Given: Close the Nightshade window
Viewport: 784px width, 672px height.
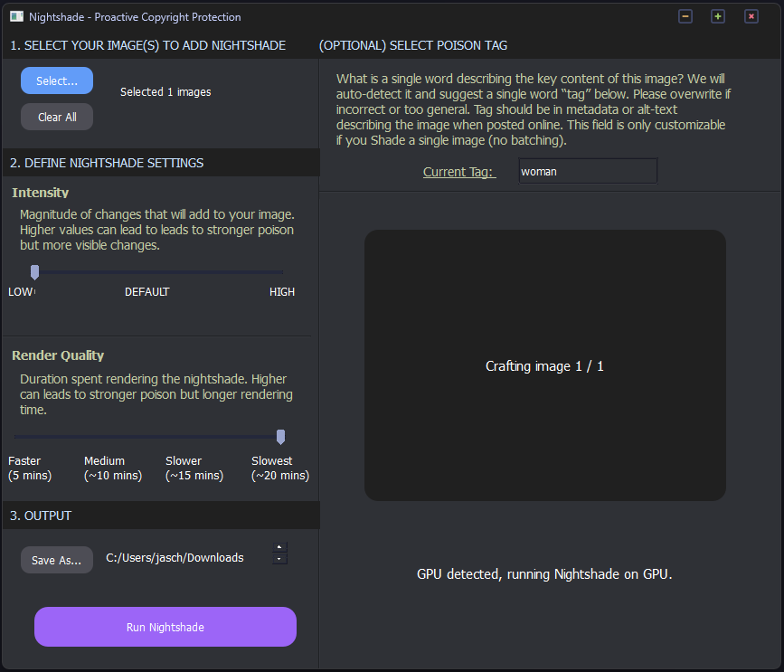Looking at the screenshot, I should (x=751, y=16).
